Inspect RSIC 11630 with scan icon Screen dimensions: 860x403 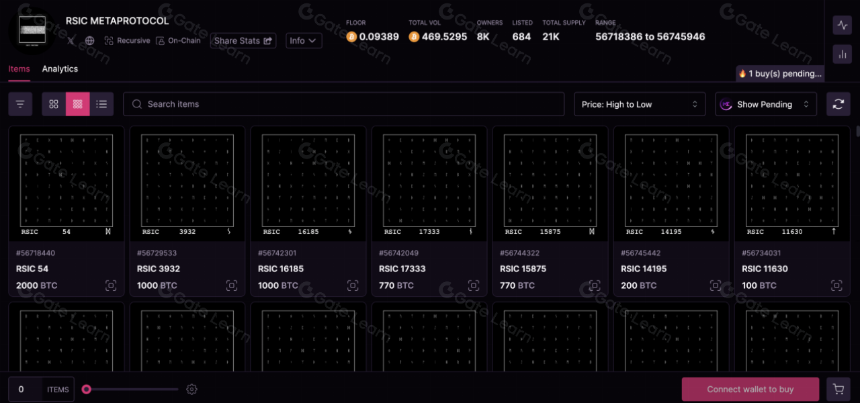tap(836, 286)
